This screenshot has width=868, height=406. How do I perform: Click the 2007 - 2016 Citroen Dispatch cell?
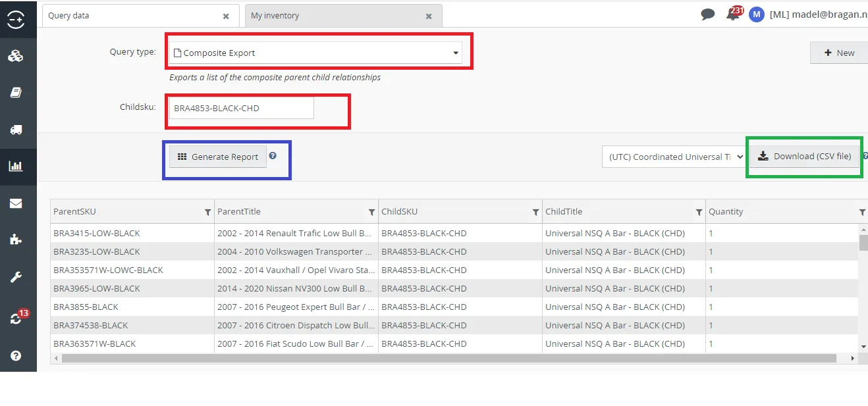pos(296,325)
